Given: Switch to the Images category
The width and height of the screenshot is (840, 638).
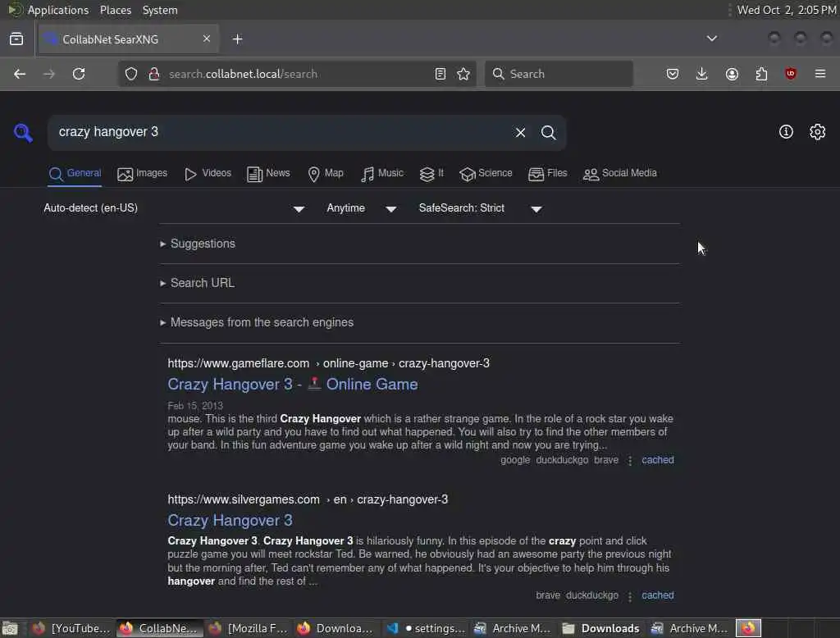Looking at the screenshot, I should click(143, 174).
